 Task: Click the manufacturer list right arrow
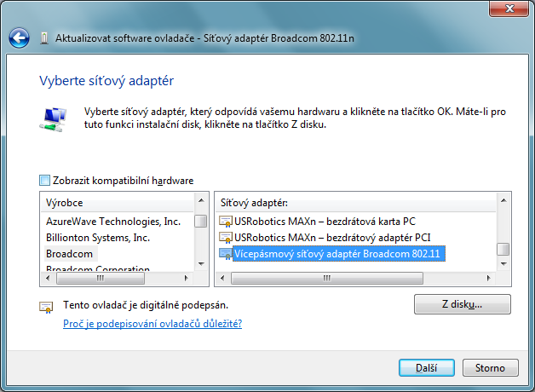[x=187, y=278]
